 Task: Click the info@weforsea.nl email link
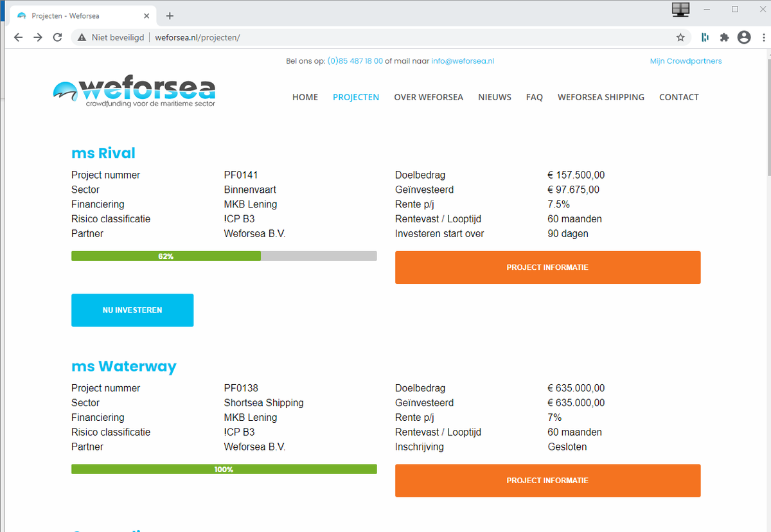pos(463,61)
